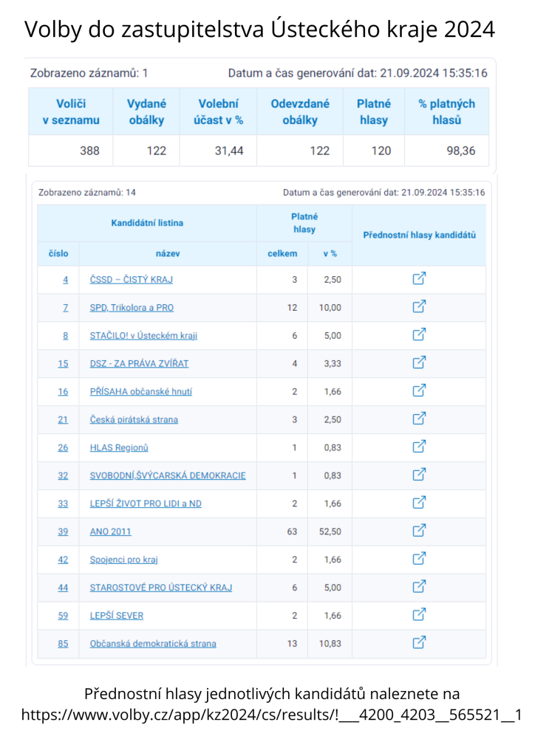Follow the Spojenci pro kraj link
This screenshot has height=756, width=535.
(123, 560)
